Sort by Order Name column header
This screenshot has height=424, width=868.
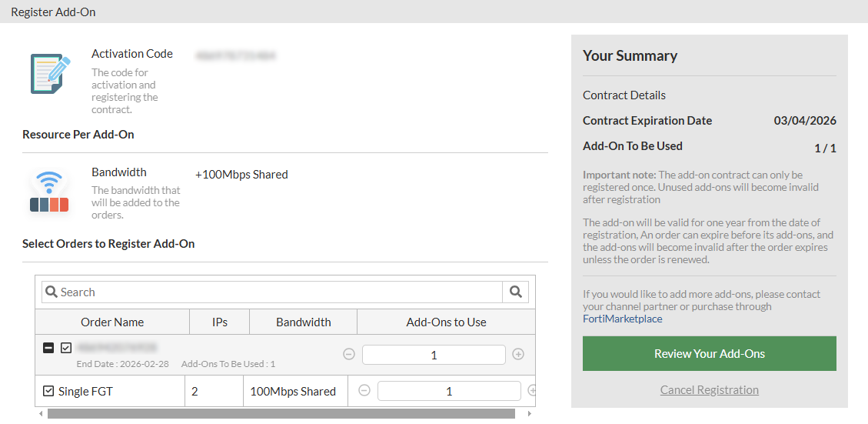point(112,322)
